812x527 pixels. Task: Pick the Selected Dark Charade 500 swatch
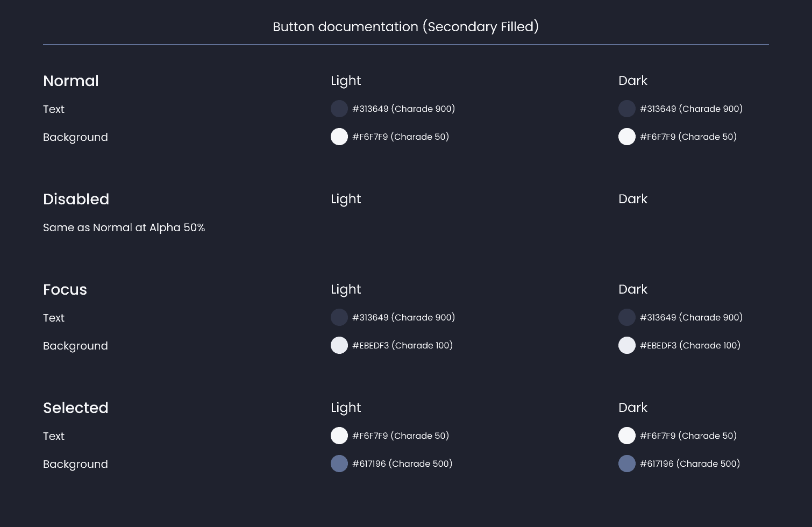(627, 464)
